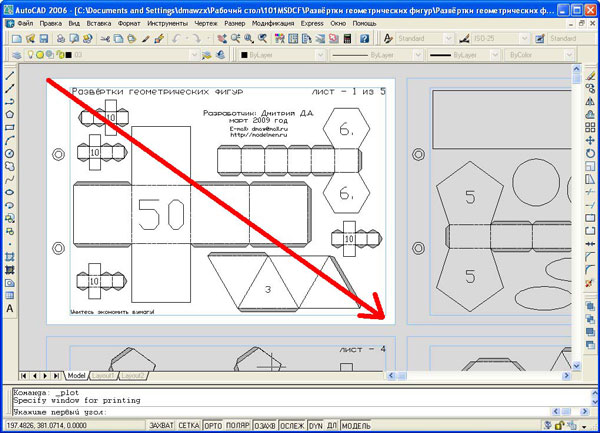
Task: Switch to the Layout1 tab
Action: pos(103,376)
